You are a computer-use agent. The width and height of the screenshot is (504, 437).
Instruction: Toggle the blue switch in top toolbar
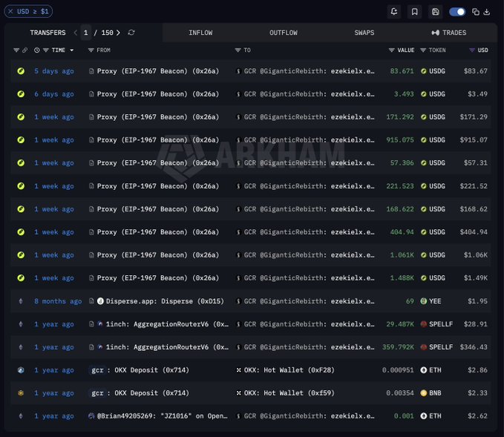pyautogui.click(x=457, y=12)
